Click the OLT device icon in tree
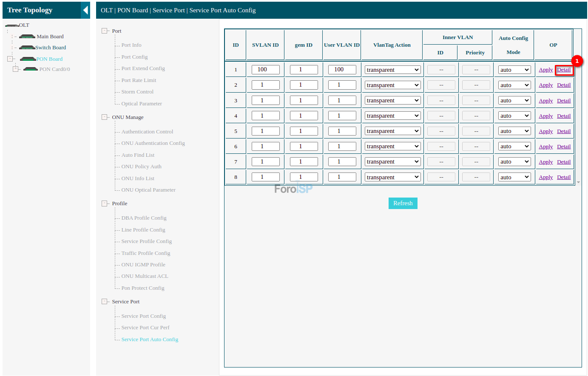 (11, 25)
